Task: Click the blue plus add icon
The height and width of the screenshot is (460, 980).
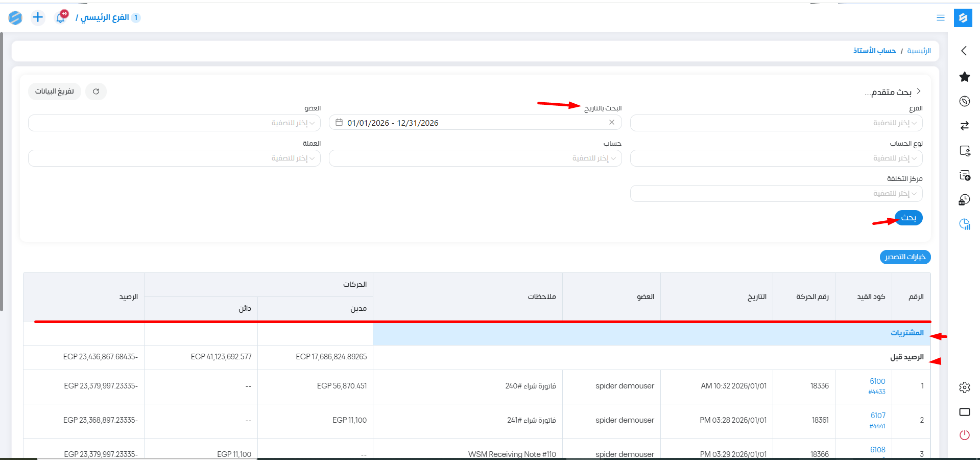Action: (x=38, y=17)
